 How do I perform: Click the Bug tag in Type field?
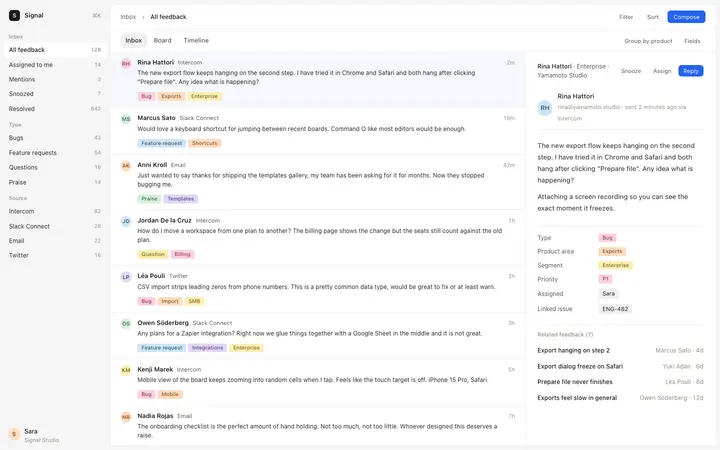(x=607, y=238)
